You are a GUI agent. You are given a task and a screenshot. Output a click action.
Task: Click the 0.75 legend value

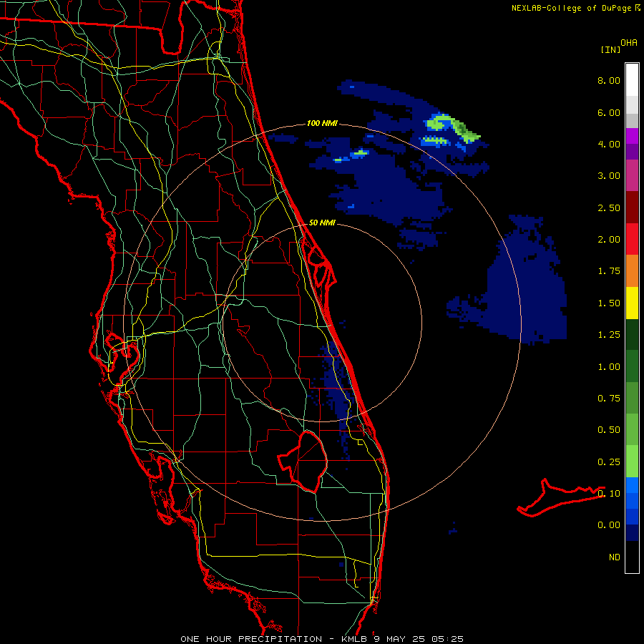[609, 399]
